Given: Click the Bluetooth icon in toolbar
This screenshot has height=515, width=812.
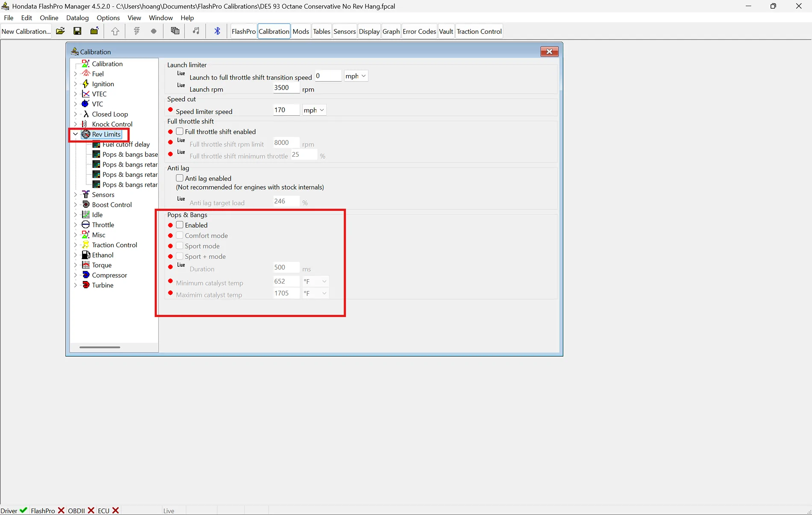Looking at the screenshot, I should tap(217, 31).
